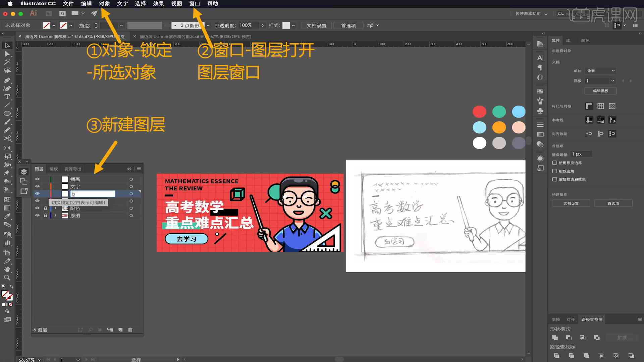Expand the 配色 layer group

[x=55, y=208]
